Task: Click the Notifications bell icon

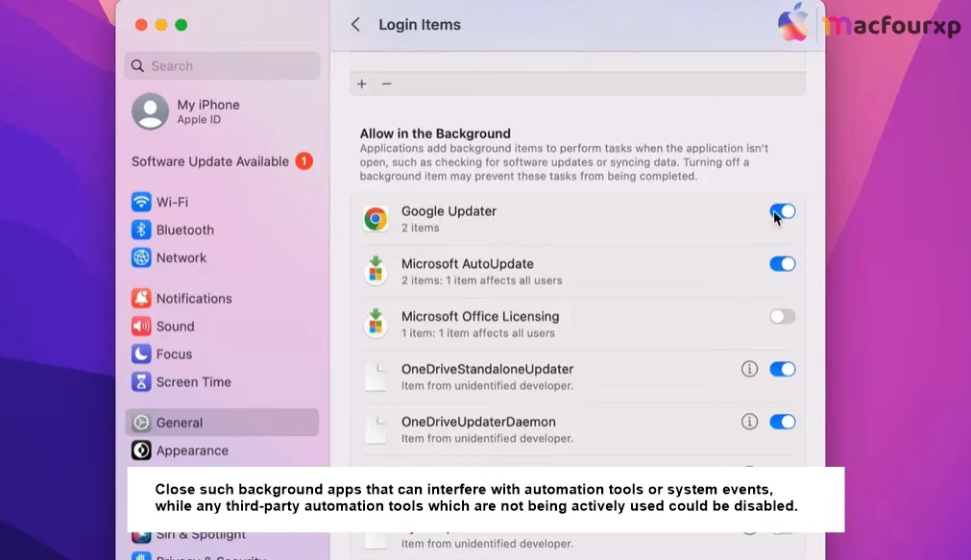Action: (141, 298)
